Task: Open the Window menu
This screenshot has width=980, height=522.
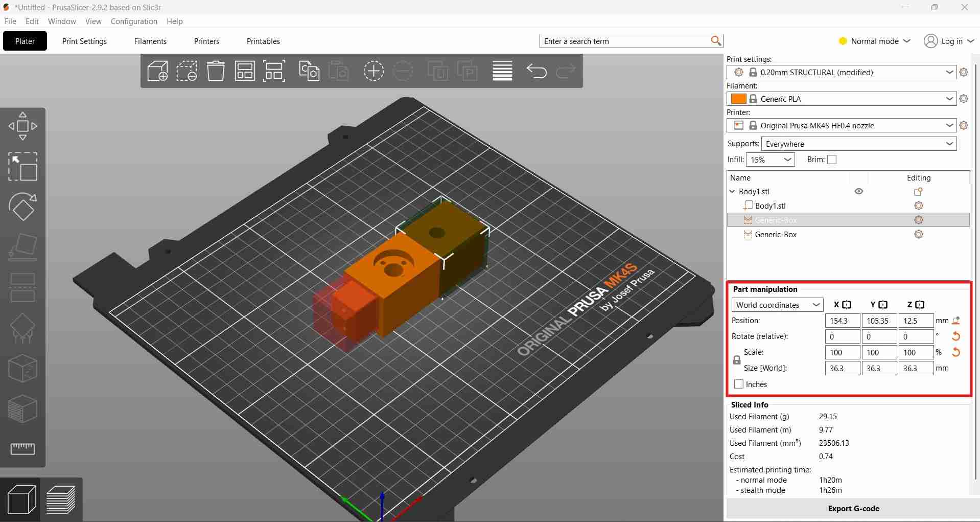Action: pos(62,21)
